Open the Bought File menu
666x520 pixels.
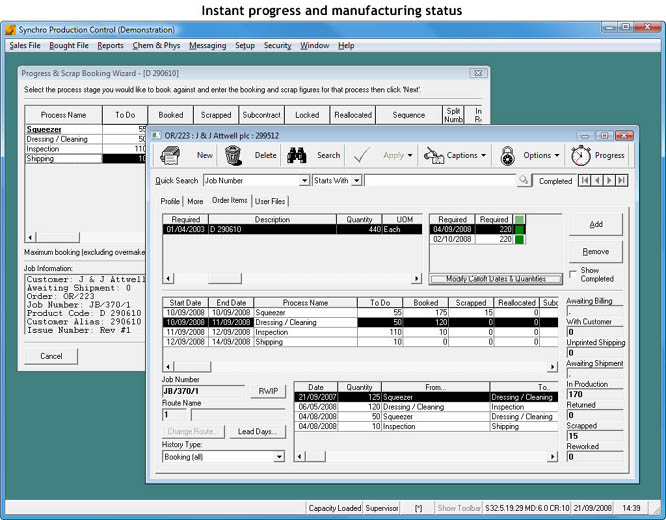pos(69,45)
